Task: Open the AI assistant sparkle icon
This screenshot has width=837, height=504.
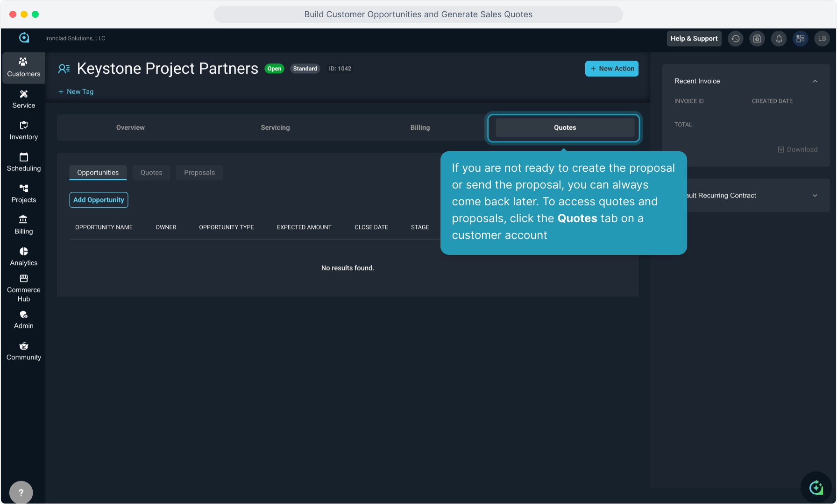Action: tap(816, 488)
